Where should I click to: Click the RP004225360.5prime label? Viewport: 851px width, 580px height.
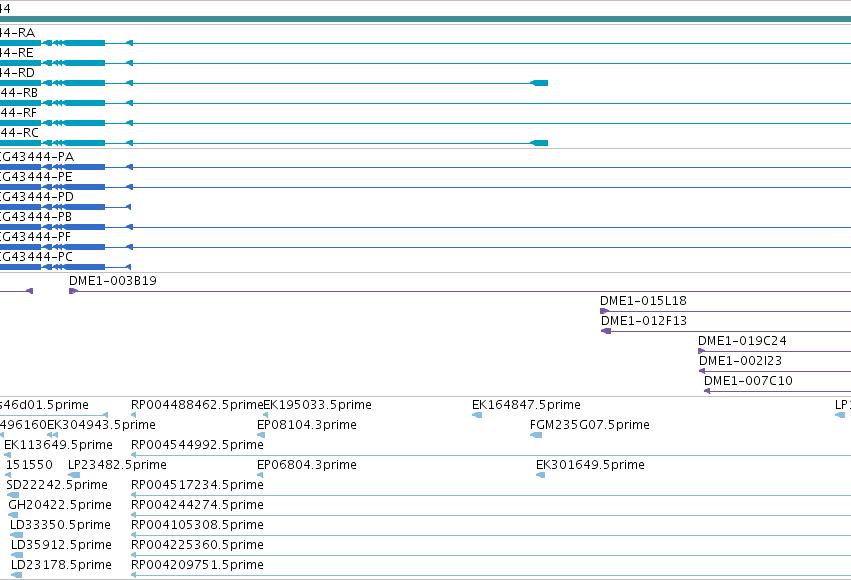(197, 545)
